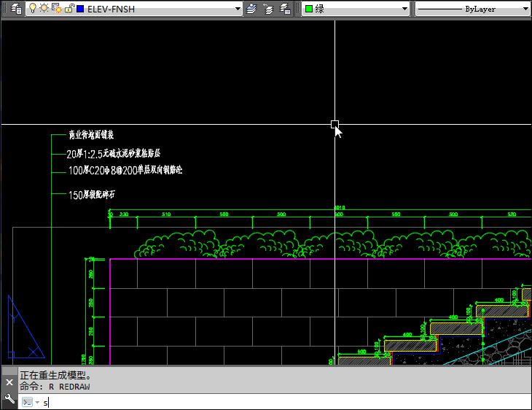Viewport: 532px width, 410px height.
Task: Open the Layer Properties Manager icon
Action: (x=15, y=9)
